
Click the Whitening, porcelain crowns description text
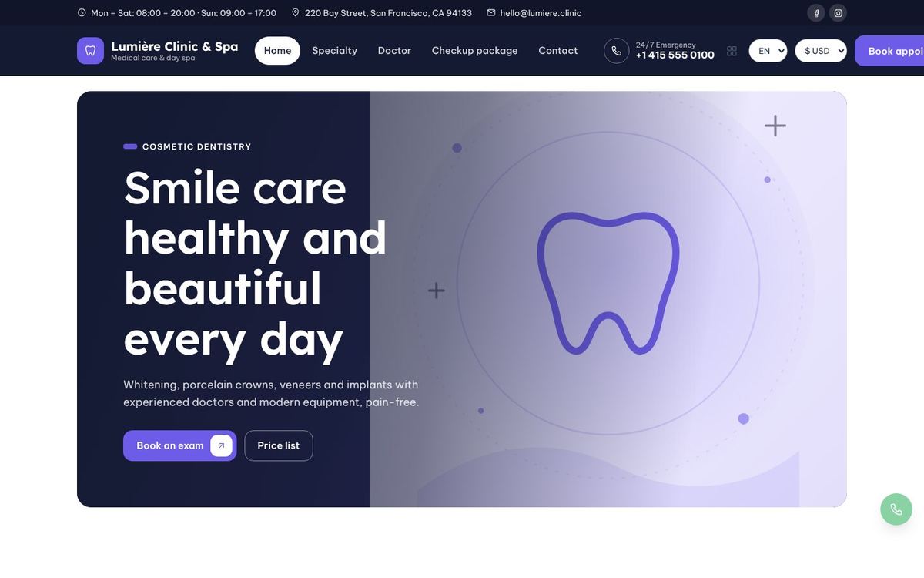(271, 393)
